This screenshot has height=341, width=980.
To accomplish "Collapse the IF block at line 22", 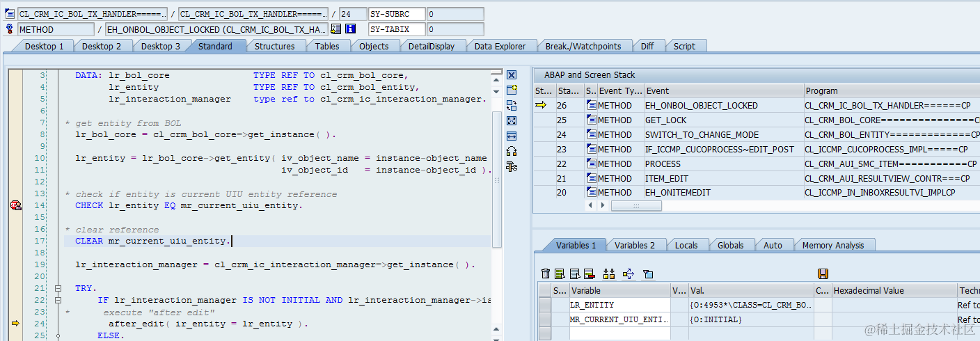I will click(x=58, y=300).
